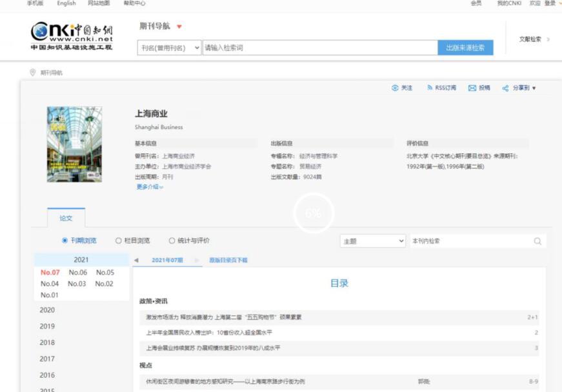The width and height of the screenshot is (562, 392).
Task: Select issue No.05 of 2021
Action: tap(105, 273)
